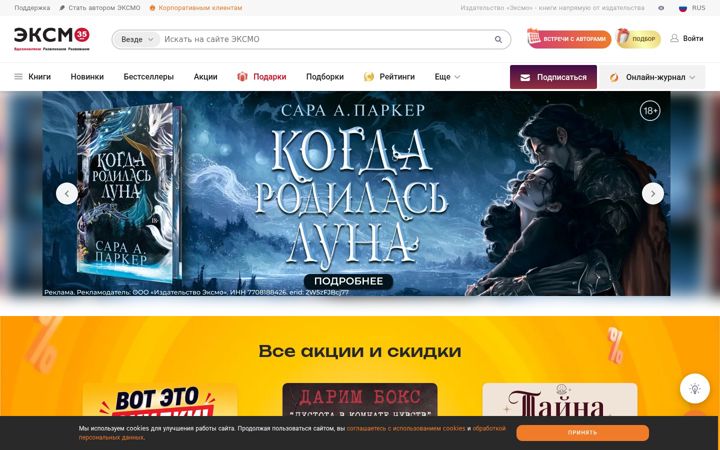
Task: Click the pen icon by Стать автором
Action: 62,8
